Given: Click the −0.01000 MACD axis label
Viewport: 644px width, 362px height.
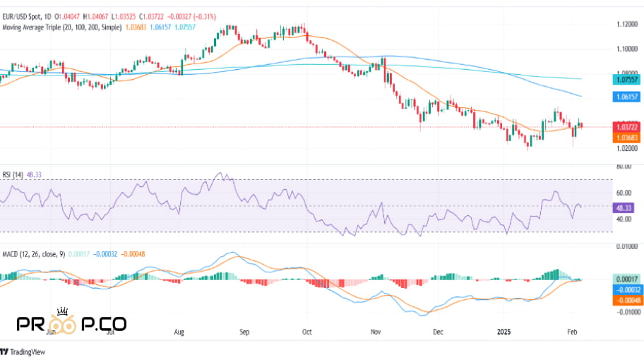Looking at the screenshot, I should tap(627, 312).
